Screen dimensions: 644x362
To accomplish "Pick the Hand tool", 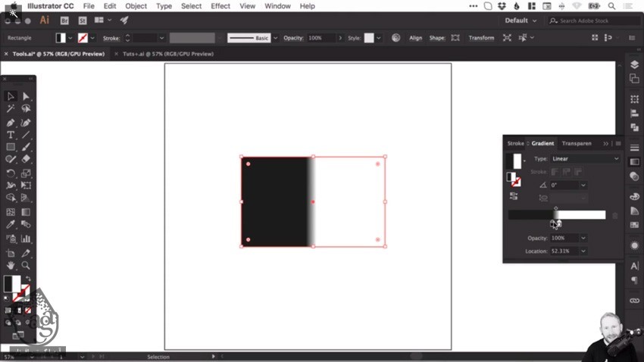I will pyautogui.click(x=11, y=265).
